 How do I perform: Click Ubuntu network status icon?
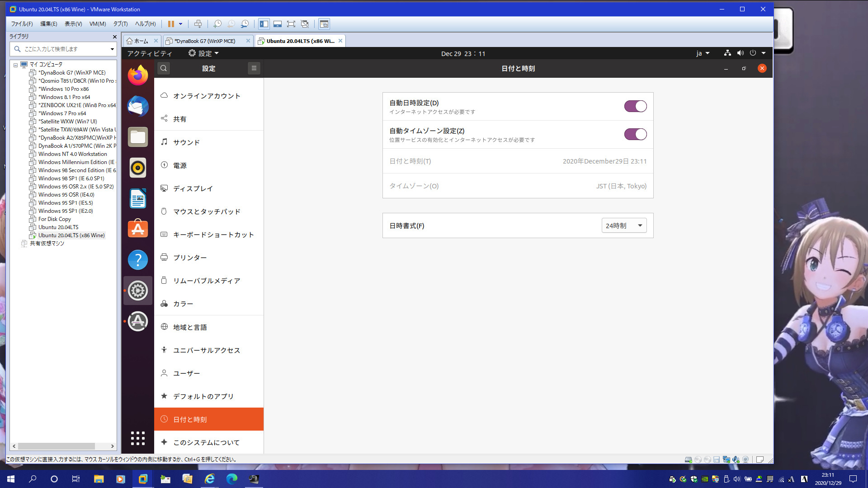point(727,53)
